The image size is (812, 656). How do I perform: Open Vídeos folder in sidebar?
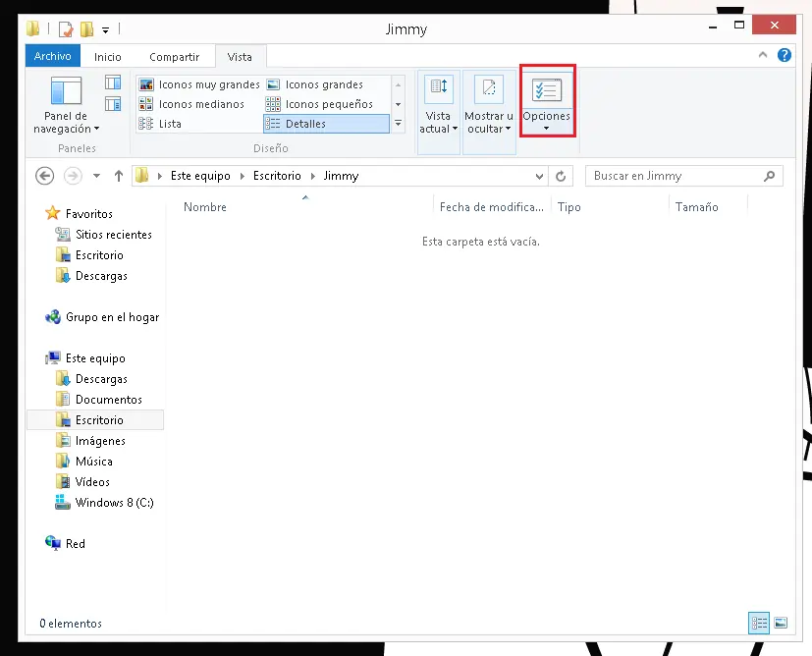click(82, 482)
